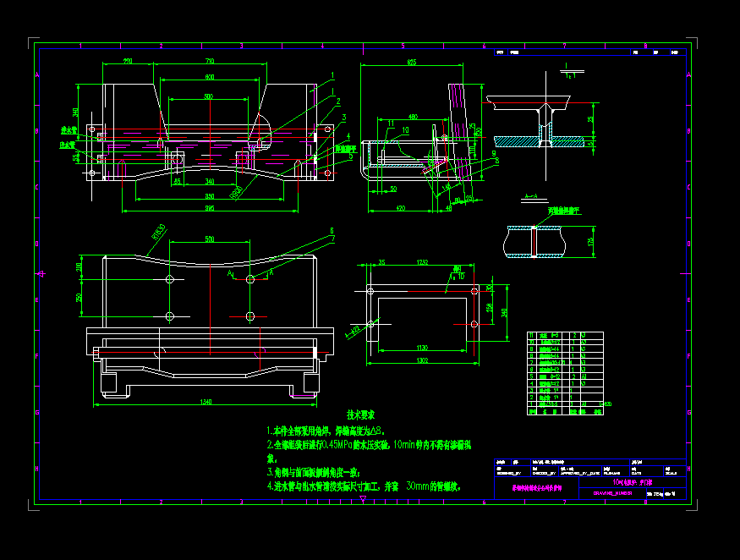
Task: Click the DRAWING_NUMBER text in title block
Action: click(x=612, y=493)
